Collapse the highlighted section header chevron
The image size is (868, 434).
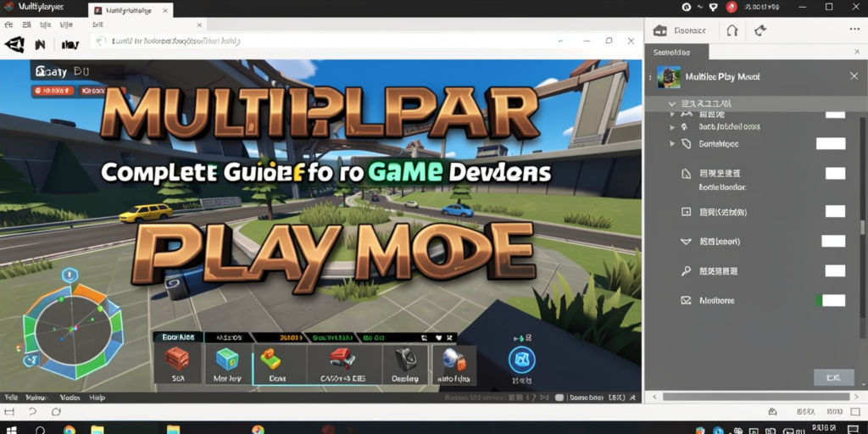click(x=671, y=103)
